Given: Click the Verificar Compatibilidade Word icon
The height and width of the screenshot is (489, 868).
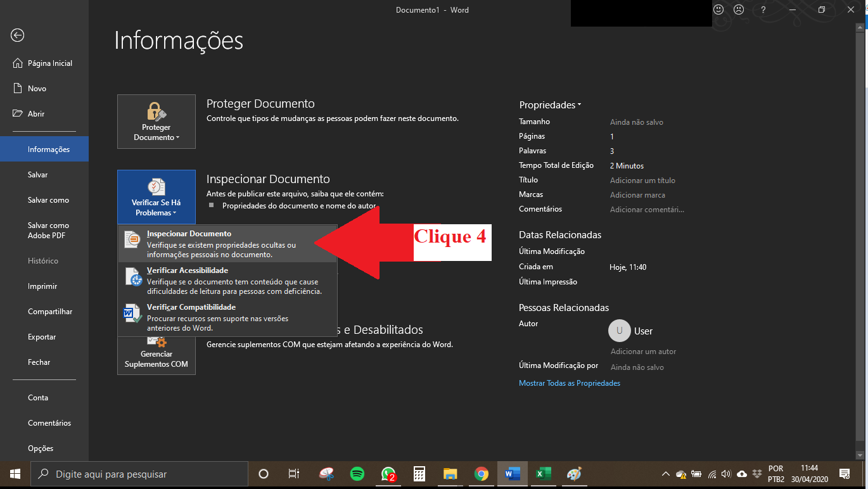Looking at the screenshot, I should [x=132, y=314].
